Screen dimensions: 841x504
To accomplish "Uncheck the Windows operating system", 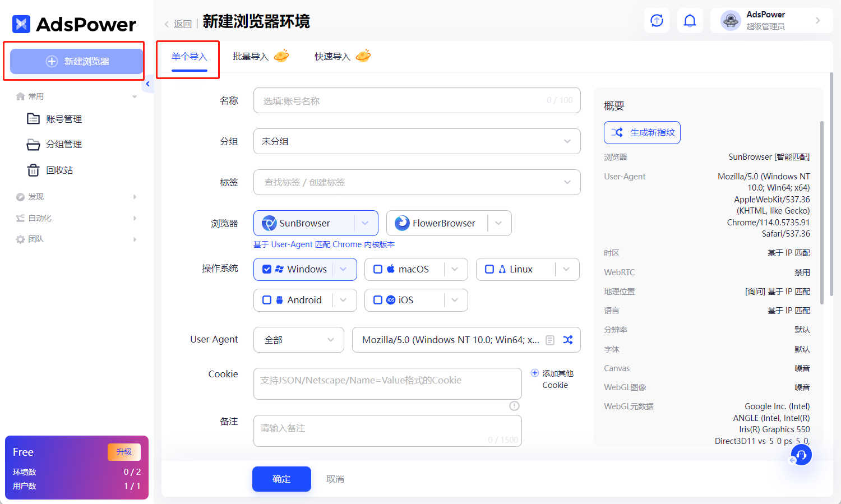I will coord(267,269).
